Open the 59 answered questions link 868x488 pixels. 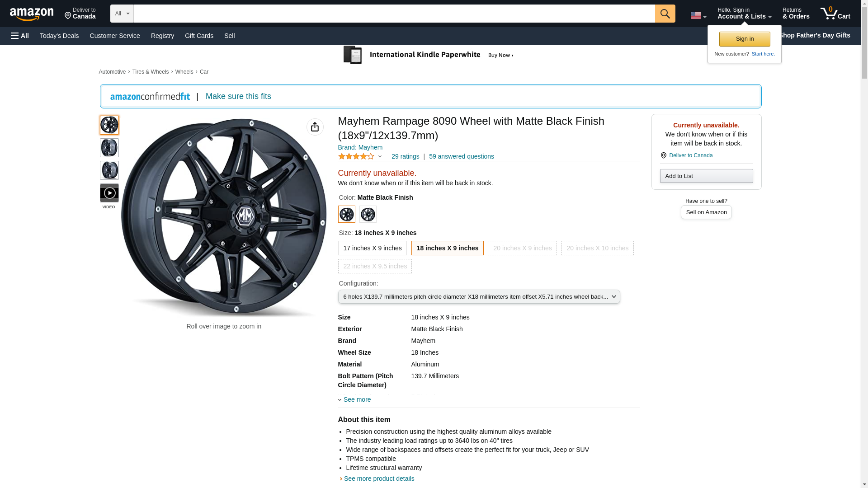click(461, 156)
